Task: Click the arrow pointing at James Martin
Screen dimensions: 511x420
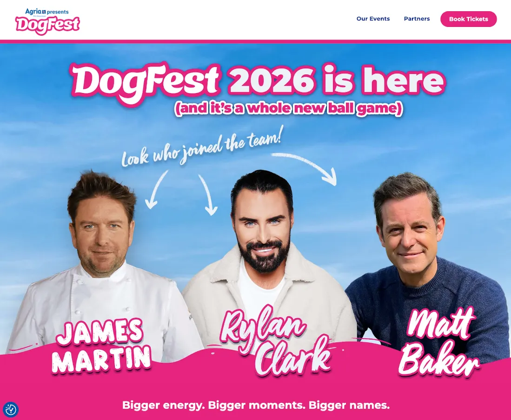Action: point(156,190)
